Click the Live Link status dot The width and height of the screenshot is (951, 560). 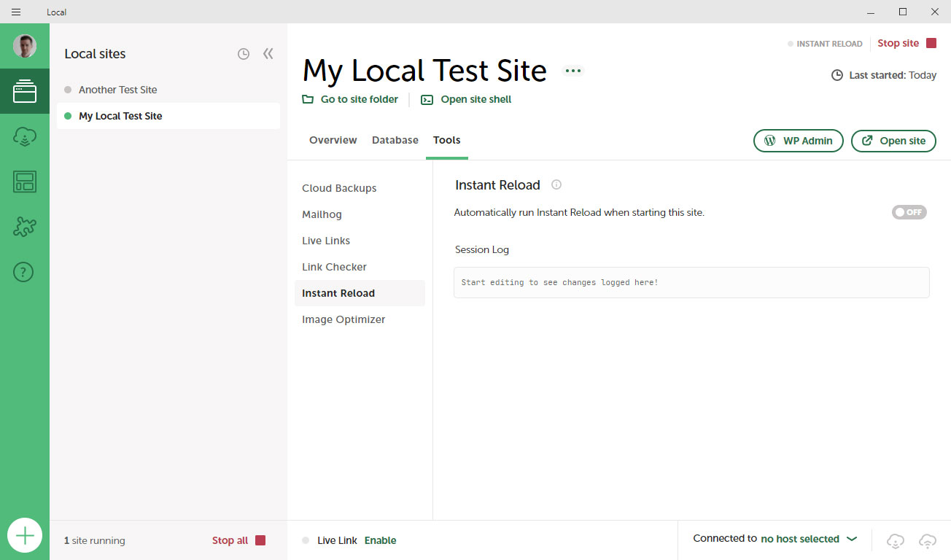click(x=306, y=540)
